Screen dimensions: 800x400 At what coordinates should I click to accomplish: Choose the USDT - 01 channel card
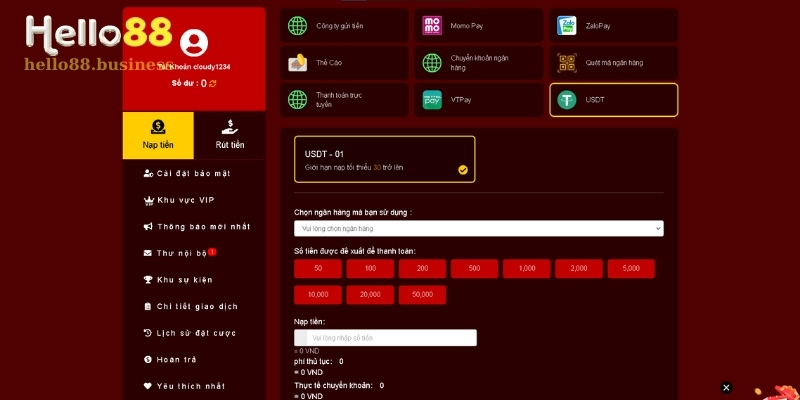coord(385,159)
